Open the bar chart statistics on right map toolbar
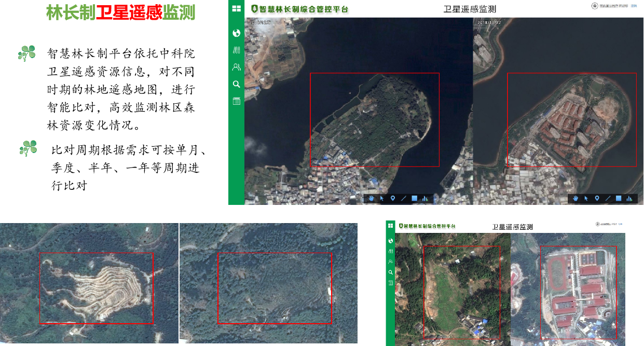The image size is (644, 346). coord(629,198)
